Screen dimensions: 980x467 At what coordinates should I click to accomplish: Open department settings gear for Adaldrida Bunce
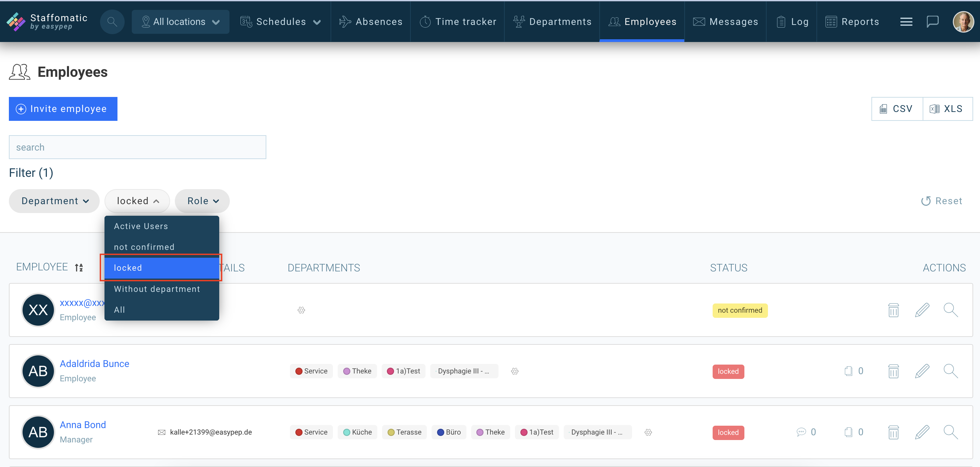pyautogui.click(x=515, y=371)
